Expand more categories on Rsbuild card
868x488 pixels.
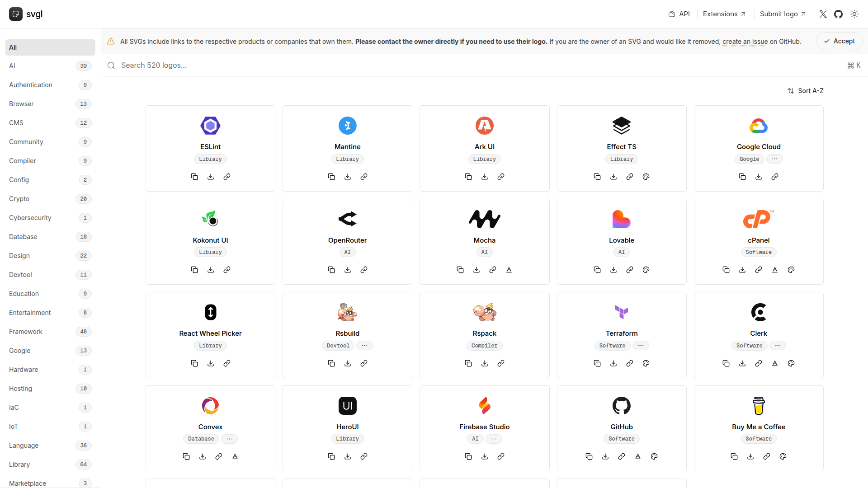365,346
